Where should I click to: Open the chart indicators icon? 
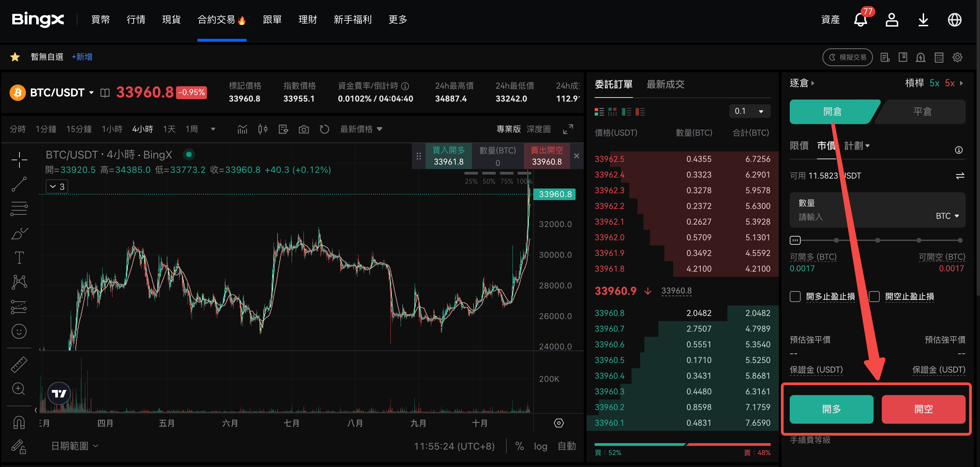point(242,129)
